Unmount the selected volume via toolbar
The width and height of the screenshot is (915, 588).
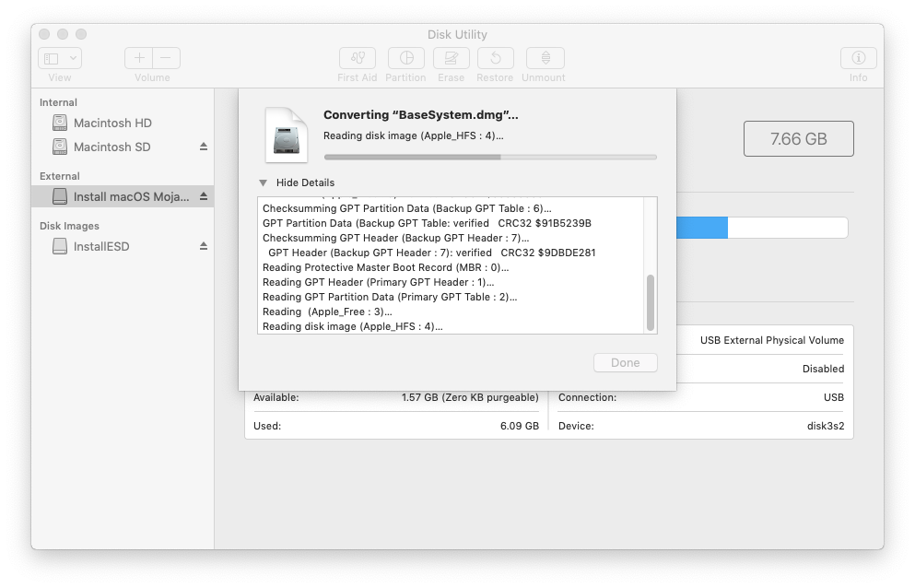coord(545,58)
